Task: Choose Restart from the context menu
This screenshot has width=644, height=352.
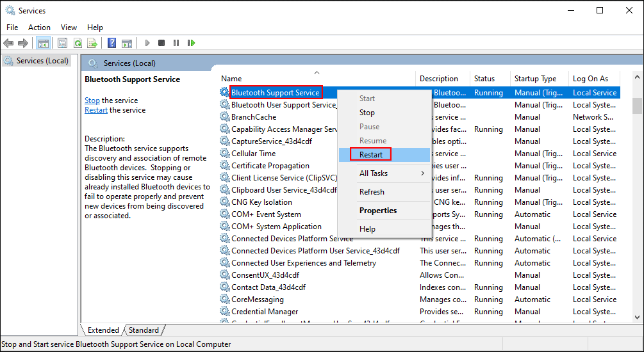Action: click(x=371, y=155)
